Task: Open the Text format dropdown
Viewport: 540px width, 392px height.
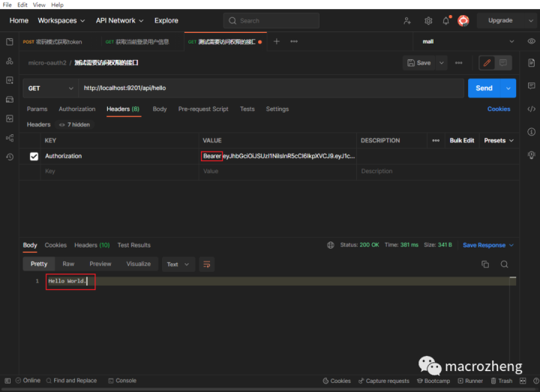Action: tap(178, 265)
